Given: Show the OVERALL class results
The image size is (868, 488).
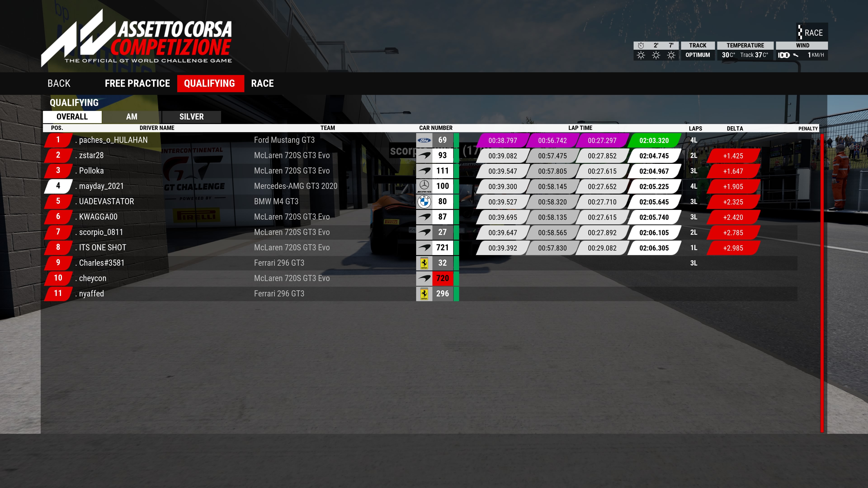Looking at the screenshot, I should (72, 117).
